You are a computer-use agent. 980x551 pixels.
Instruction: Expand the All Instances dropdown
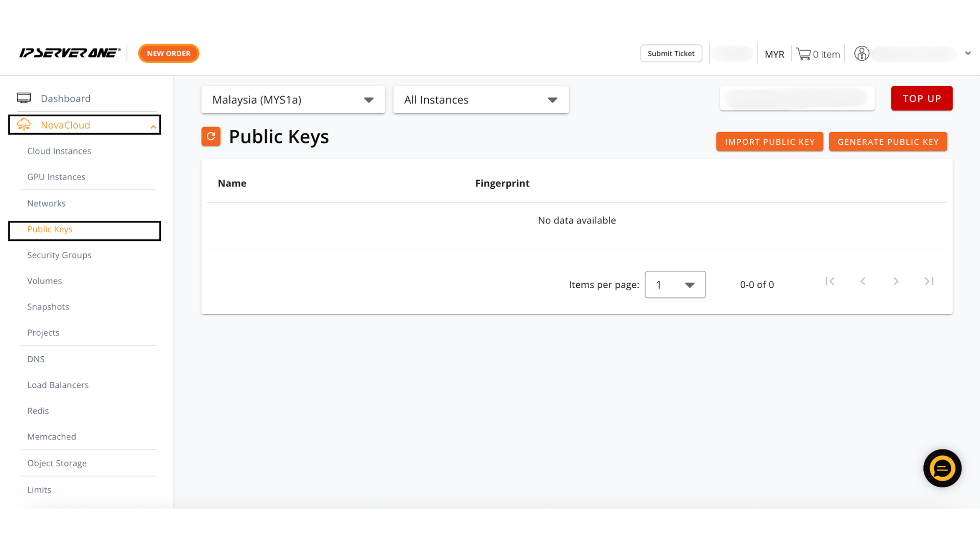(481, 99)
